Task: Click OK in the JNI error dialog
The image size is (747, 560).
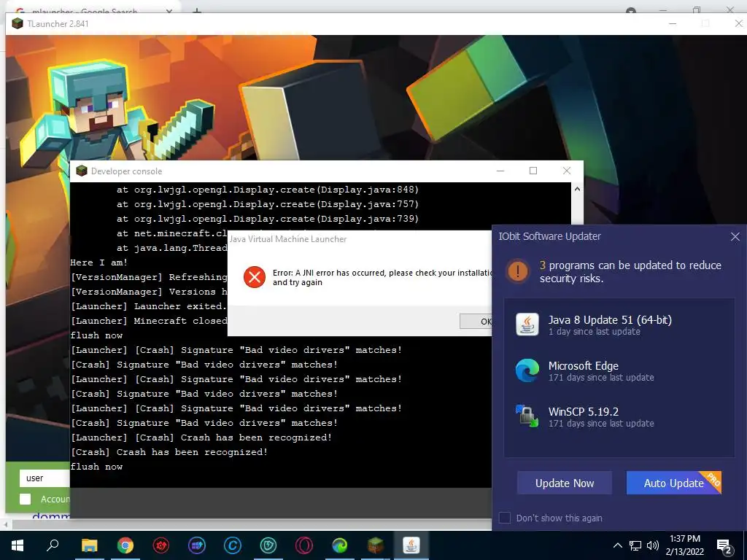Action: click(476, 322)
